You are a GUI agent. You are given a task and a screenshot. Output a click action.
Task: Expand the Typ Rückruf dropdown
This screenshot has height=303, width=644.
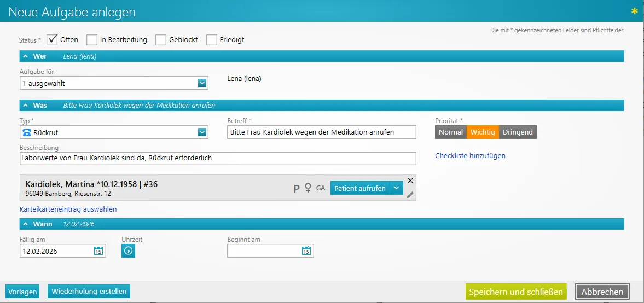202,132
